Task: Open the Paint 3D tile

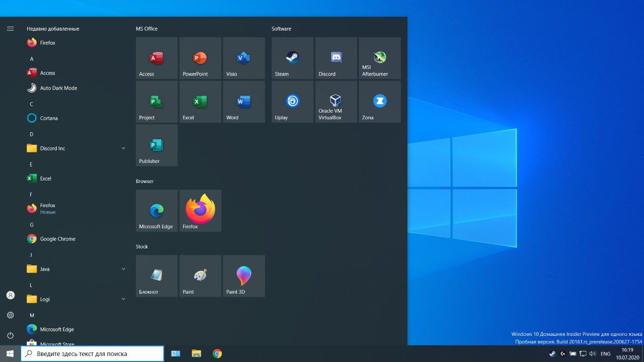Action: click(x=244, y=276)
